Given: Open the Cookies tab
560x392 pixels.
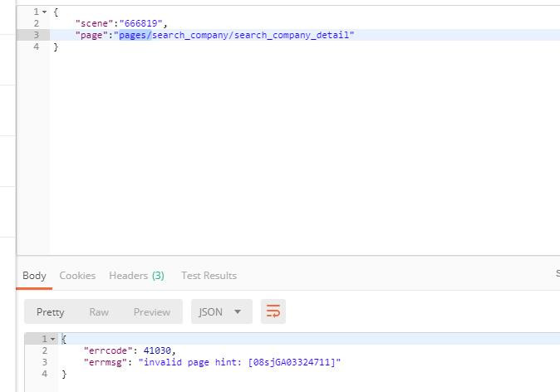Looking at the screenshot, I should (77, 276).
